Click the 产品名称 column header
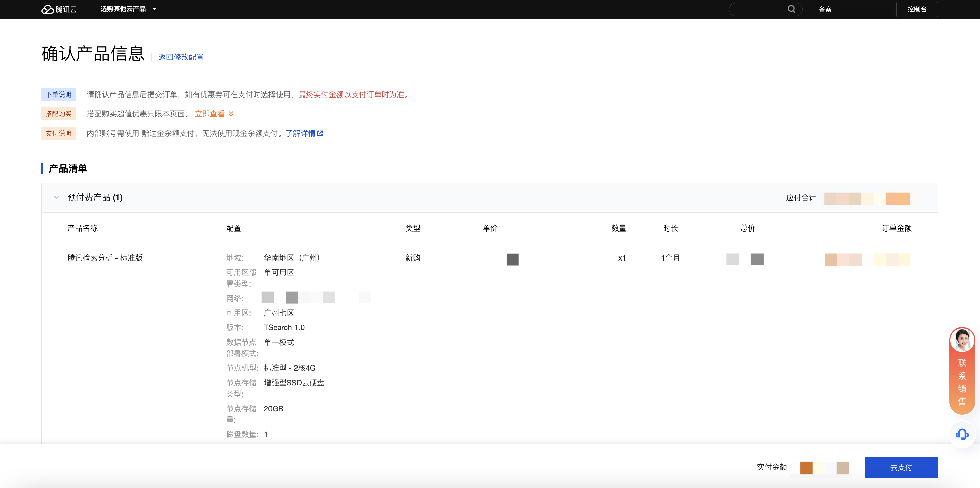 tap(82, 228)
